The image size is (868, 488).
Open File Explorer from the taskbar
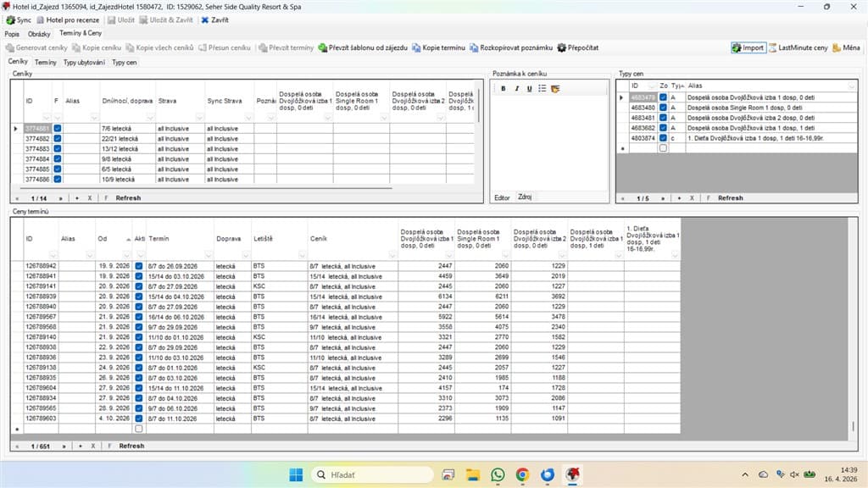(473, 474)
